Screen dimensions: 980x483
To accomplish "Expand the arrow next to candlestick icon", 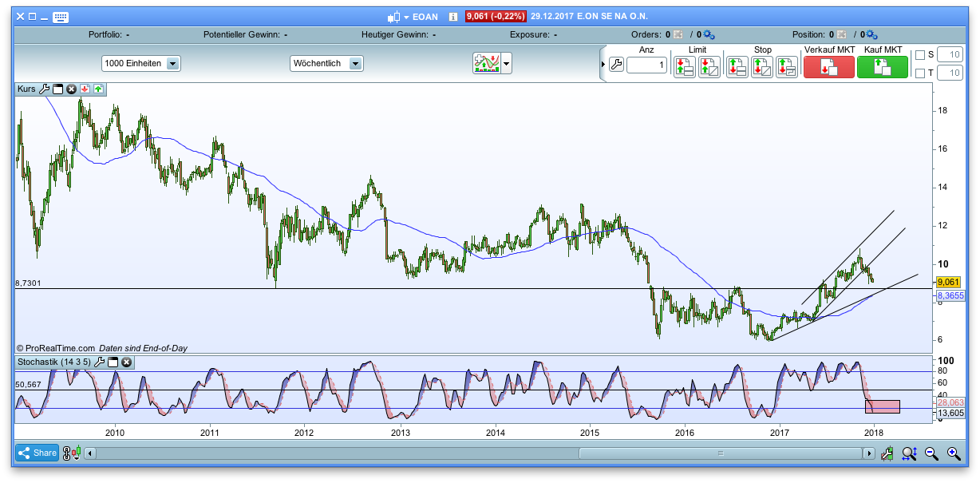I will tap(406, 17).
